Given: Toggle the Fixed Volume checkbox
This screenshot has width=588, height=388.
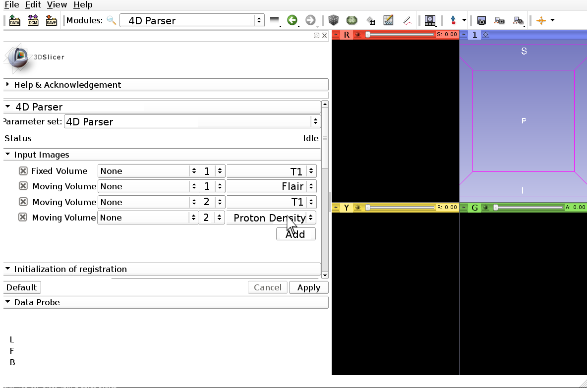Looking at the screenshot, I should click(x=23, y=171).
